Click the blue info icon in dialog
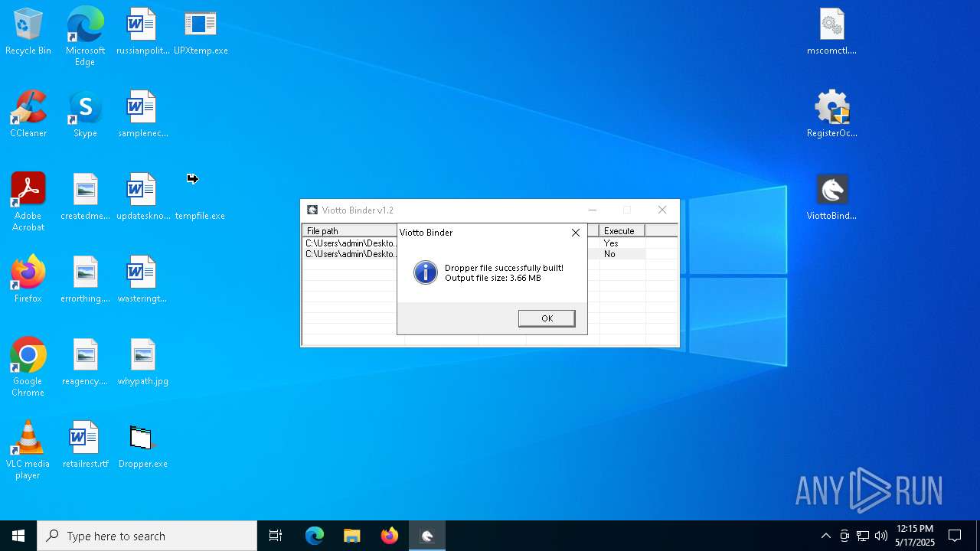980x551 pixels. click(x=425, y=272)
